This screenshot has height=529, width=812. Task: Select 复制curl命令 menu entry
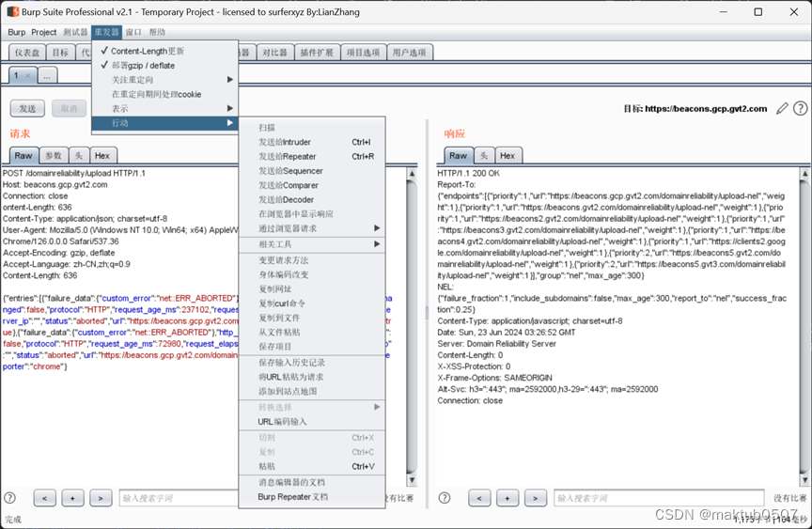point(312,303)
